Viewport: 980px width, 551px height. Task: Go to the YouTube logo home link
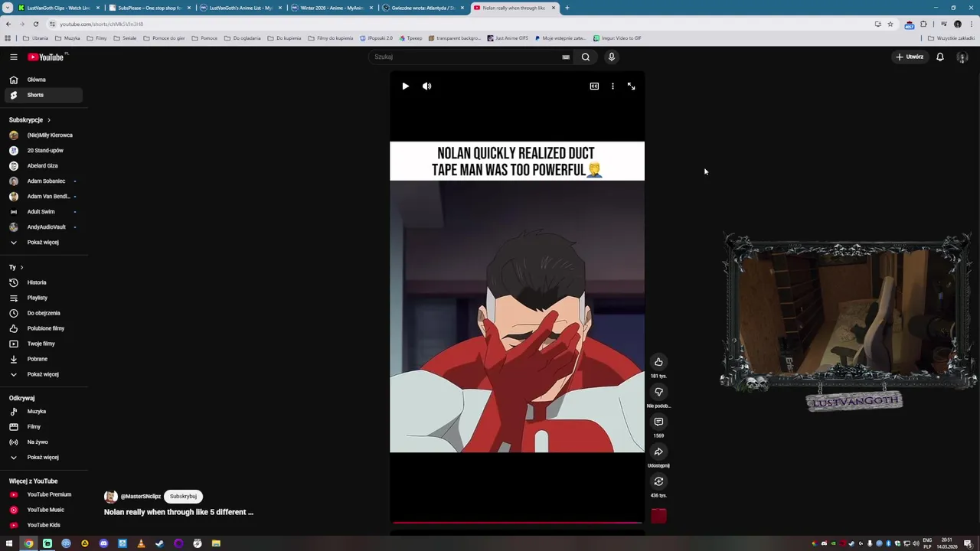pyautogui.click(x=47, y=57)
